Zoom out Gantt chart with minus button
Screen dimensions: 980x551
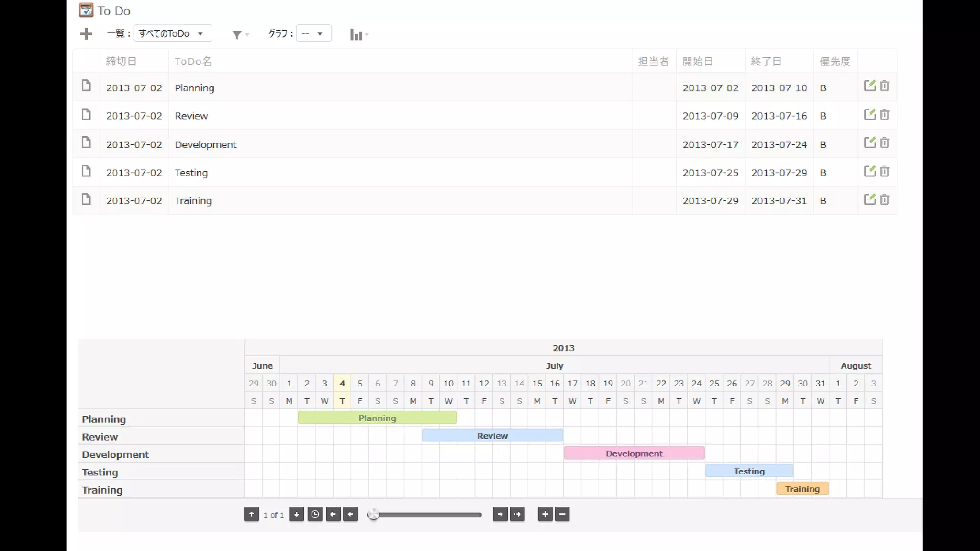pos(562,514)
